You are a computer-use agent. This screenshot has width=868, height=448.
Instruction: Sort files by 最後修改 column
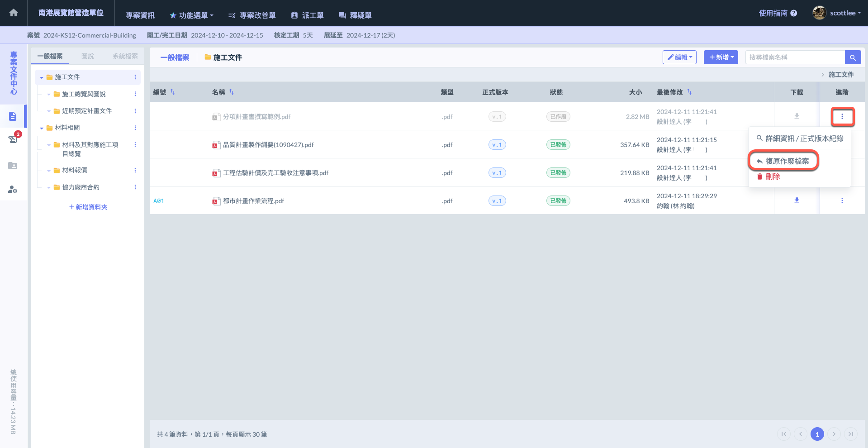(689, 92)
